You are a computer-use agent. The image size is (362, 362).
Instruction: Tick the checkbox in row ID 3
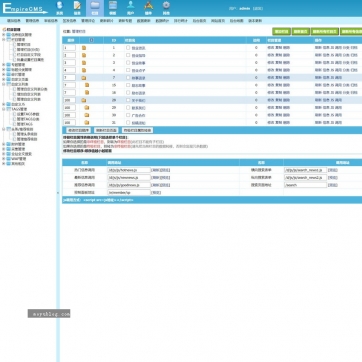click(x=128, y=63)
